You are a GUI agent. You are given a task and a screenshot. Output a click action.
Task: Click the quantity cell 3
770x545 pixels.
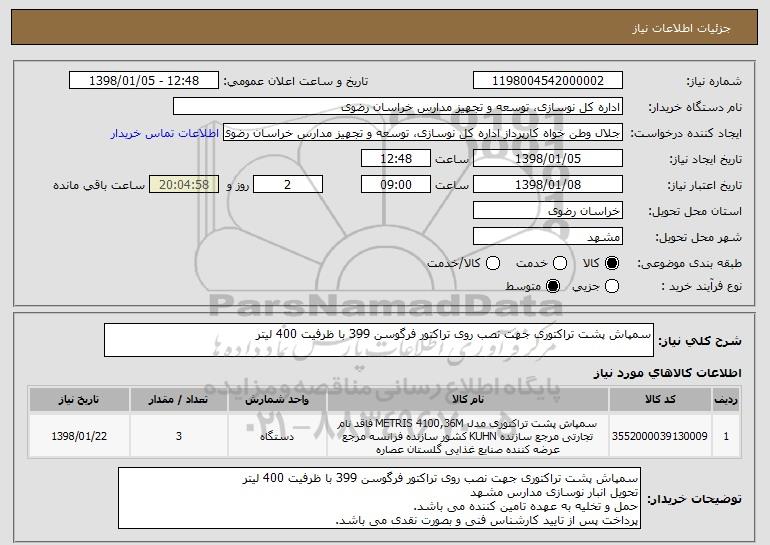(x=179, y=436)
